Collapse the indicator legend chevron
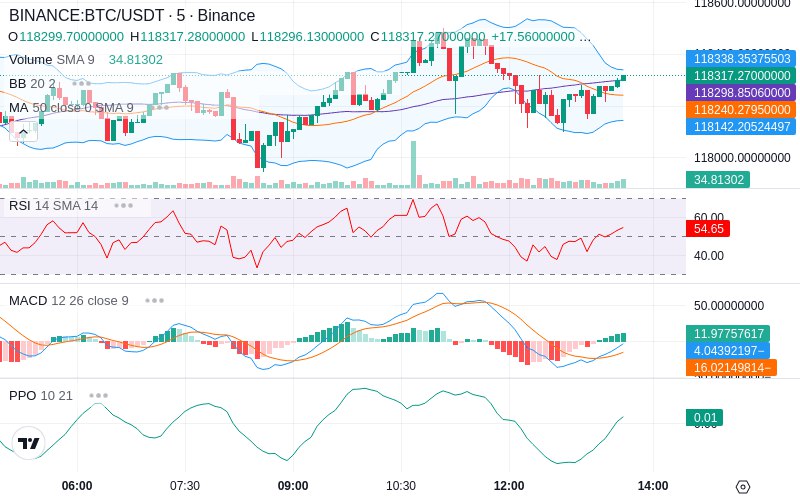800x500 pixels. [23, 133]
